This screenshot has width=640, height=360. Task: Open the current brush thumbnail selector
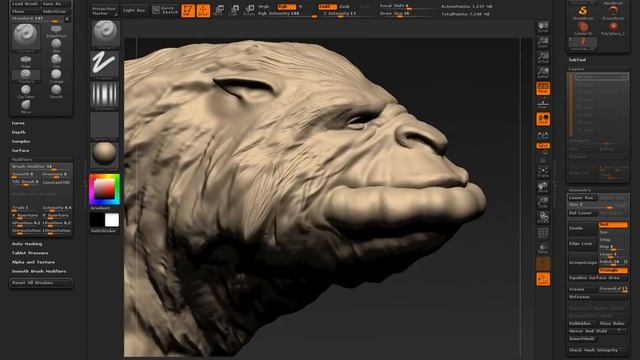(106, 33)
